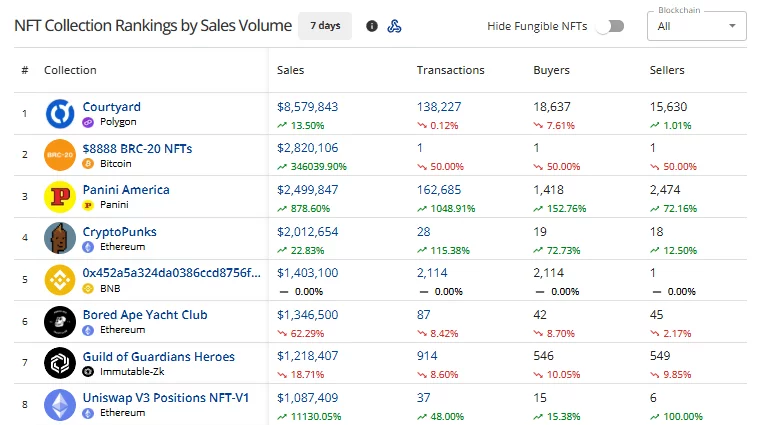The height and width of the screenshot is (425, 770).
Task: Click Courtyard sellers count 15,630
Action: (668, 107)
